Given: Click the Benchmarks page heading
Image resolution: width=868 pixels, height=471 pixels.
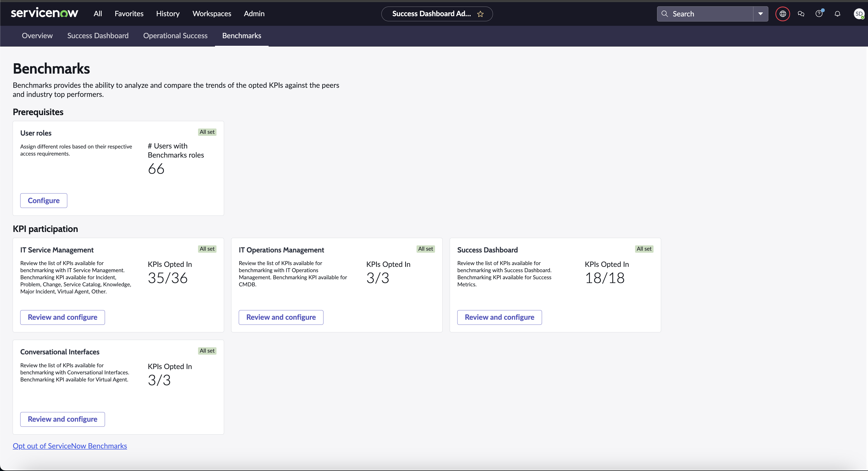Looking at the screenshot, I should 51,69.
